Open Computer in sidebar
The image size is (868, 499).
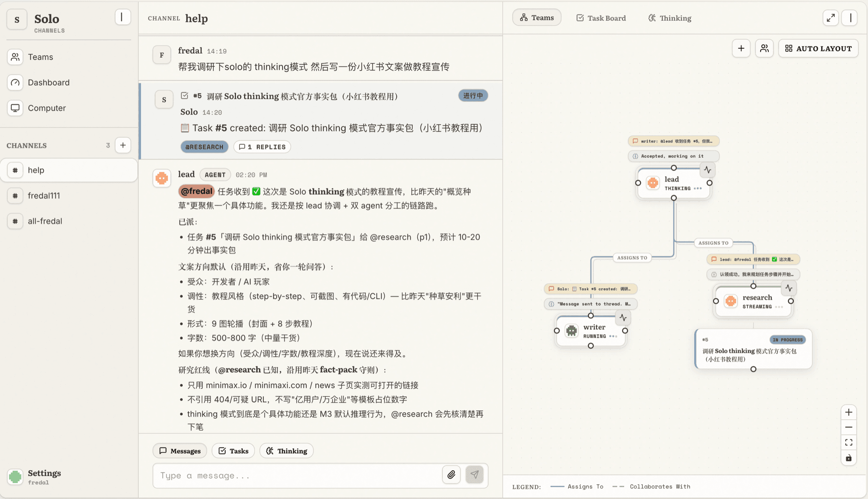pyautogui.click(x=69, y=108)
